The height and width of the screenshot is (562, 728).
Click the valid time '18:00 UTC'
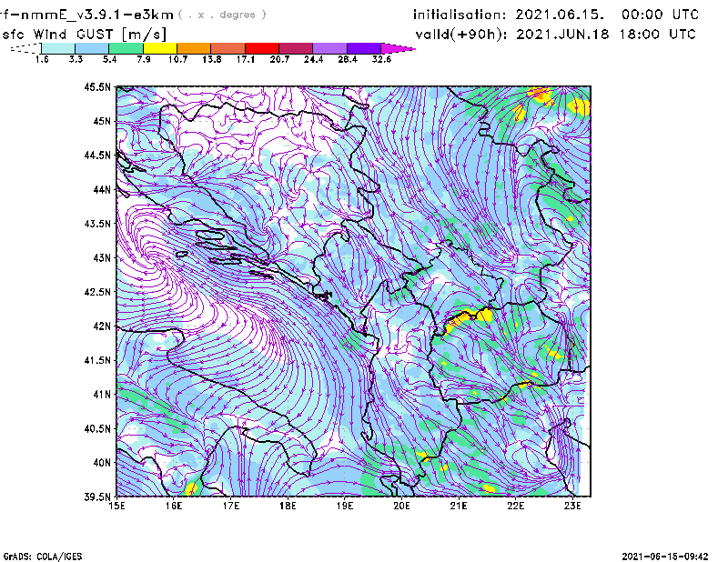657,34
